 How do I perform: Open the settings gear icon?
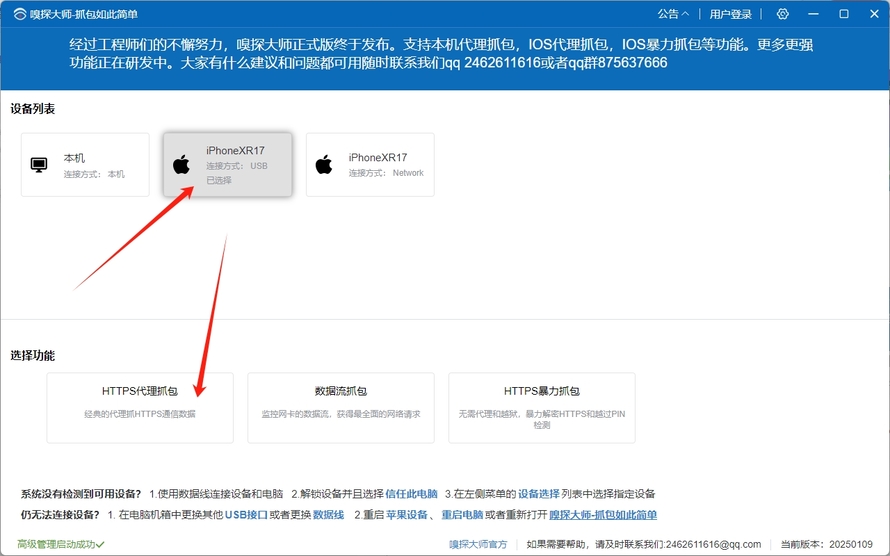(x=783, y=14)
